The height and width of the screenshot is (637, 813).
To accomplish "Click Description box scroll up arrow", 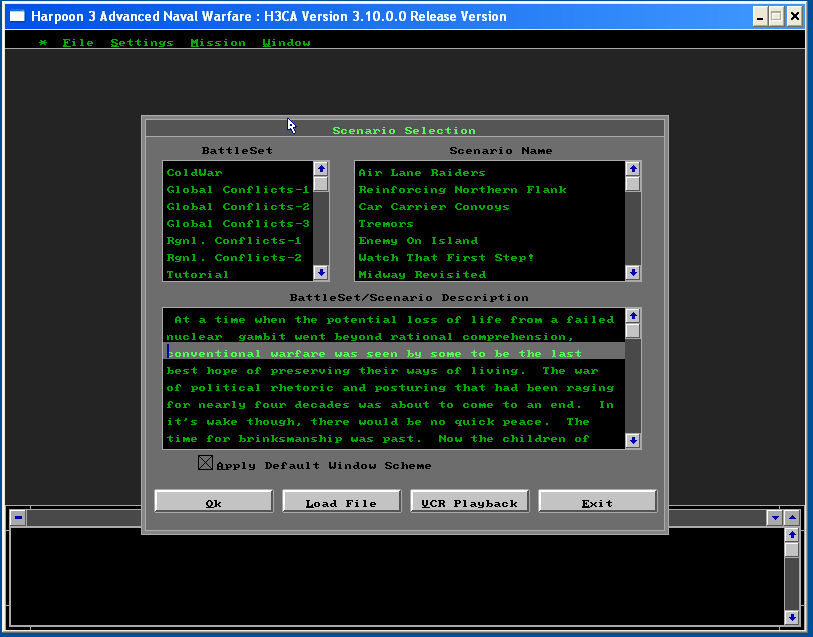I will coord(633,316).
